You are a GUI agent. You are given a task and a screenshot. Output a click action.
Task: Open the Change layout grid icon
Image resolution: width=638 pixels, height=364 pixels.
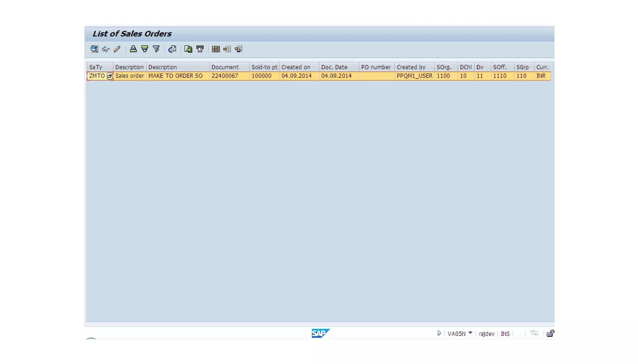click(216, 49)
